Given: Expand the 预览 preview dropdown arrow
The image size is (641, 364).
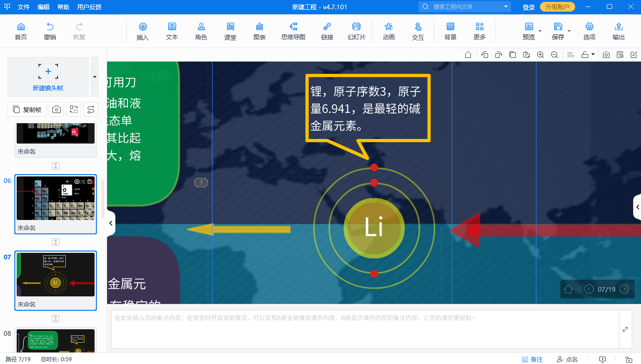Looking at the screenshot, I should click(540, 31).
